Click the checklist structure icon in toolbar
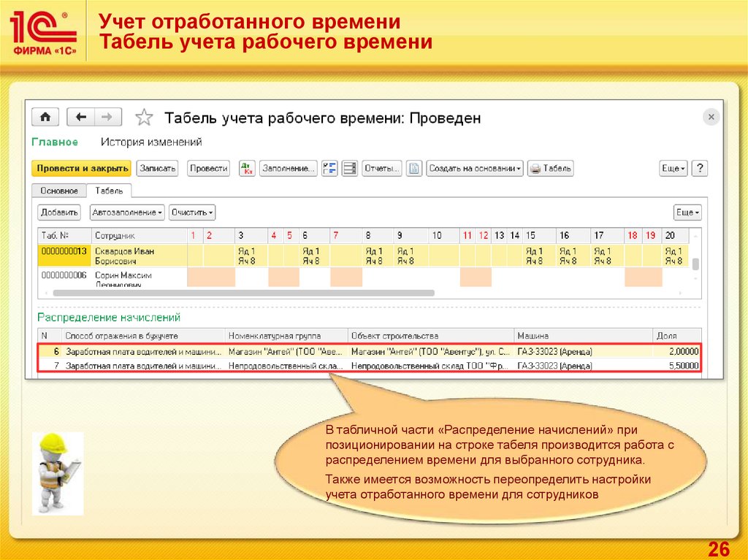The height and width of the screenshot is (560, 748). (329, 169)
